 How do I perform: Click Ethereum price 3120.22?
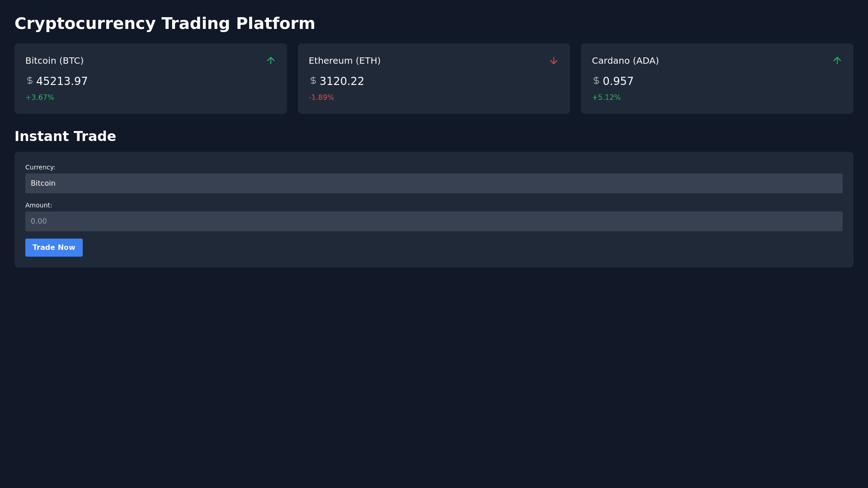pyautogui.click(x=341, y=81)
